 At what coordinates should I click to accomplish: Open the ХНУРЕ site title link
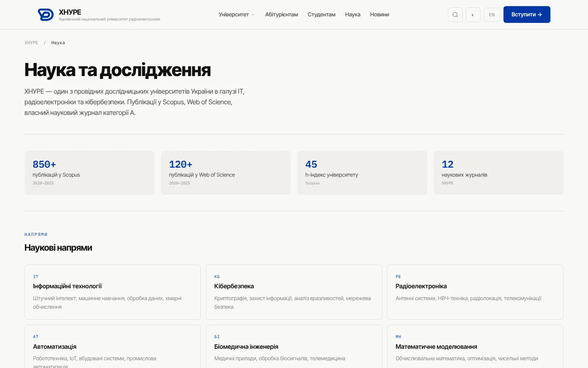(x=70, y=12)
